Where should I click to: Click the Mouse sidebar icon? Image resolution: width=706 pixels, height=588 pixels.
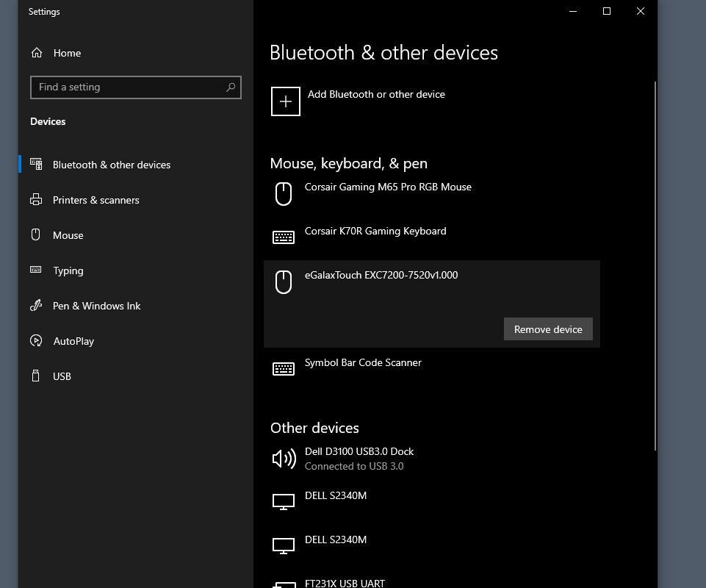[36, 234]
